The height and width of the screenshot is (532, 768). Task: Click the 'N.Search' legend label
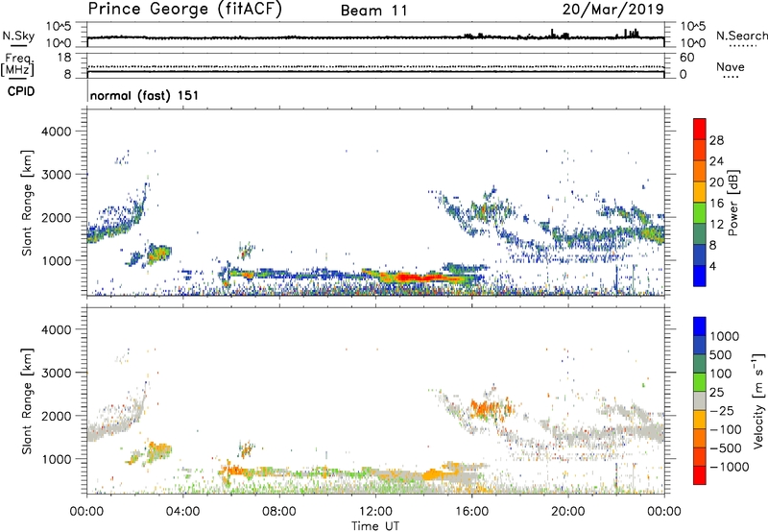click(741, 36)
